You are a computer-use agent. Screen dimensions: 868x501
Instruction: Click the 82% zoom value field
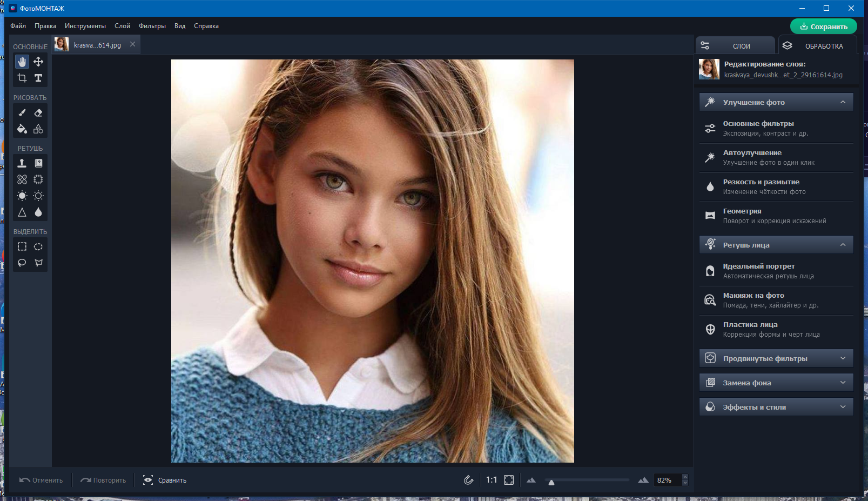(x=668, y=480)
